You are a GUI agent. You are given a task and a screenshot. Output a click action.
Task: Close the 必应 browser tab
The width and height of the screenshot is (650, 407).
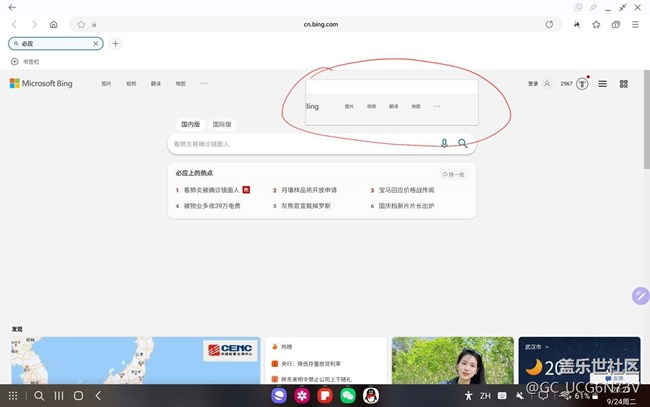click(96, 44)
